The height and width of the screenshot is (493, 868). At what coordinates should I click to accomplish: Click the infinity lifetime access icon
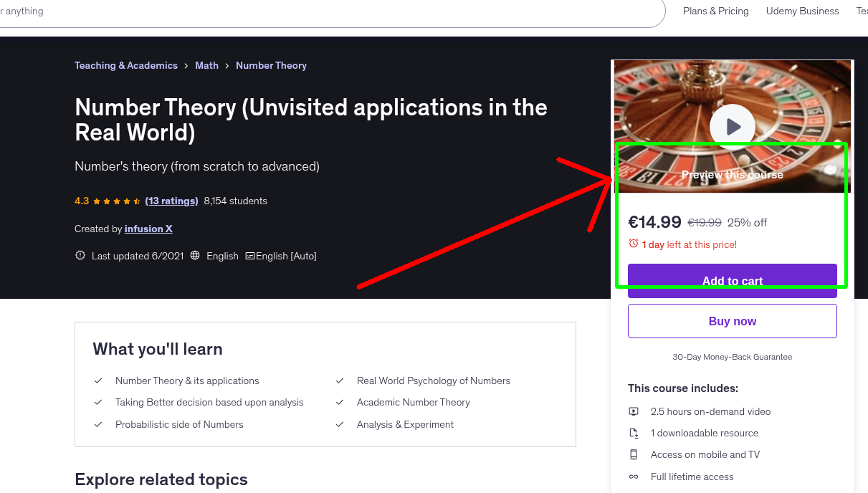click(634, 477)
